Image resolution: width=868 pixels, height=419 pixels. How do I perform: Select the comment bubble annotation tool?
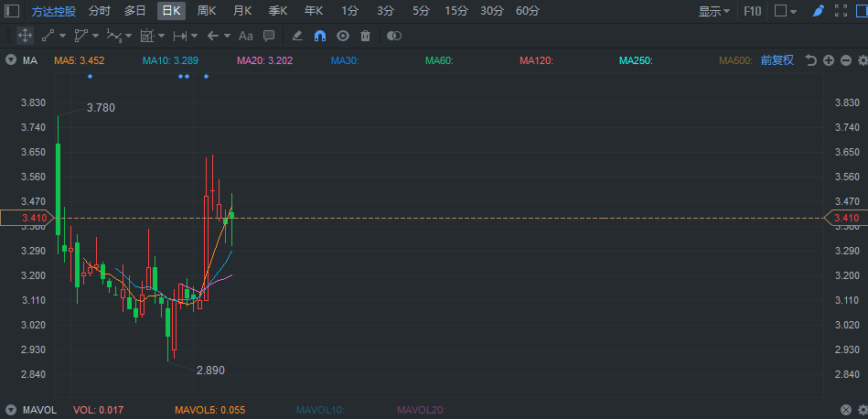coord(269,36)
